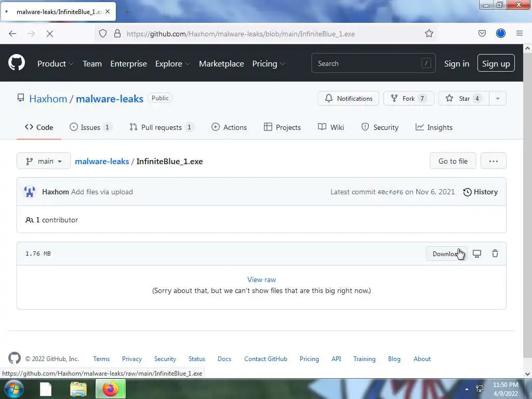Open the Pocket save icon

tap(482, 33)
